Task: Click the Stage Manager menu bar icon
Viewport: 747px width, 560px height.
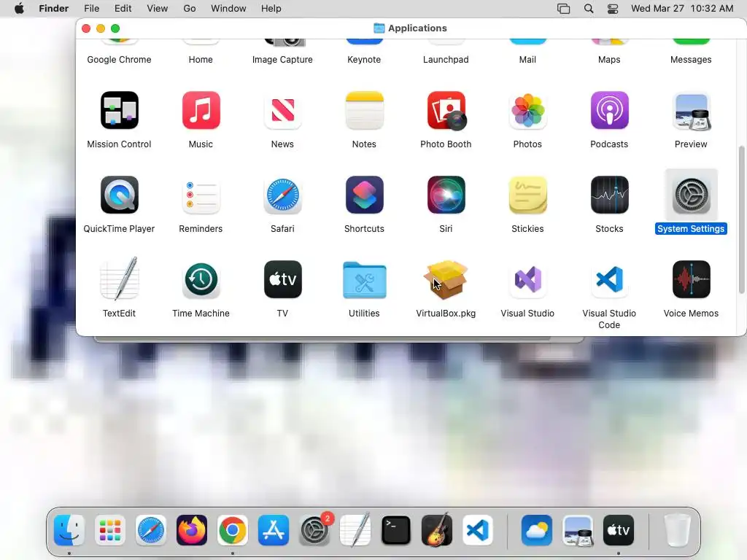Action: (564, 9)
